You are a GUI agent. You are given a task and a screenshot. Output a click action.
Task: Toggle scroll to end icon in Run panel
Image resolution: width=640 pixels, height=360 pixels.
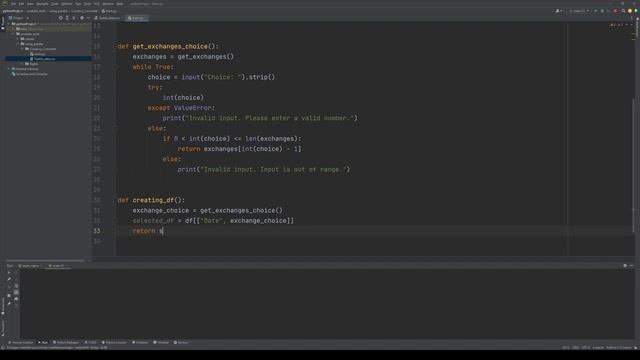coord(16,292)
